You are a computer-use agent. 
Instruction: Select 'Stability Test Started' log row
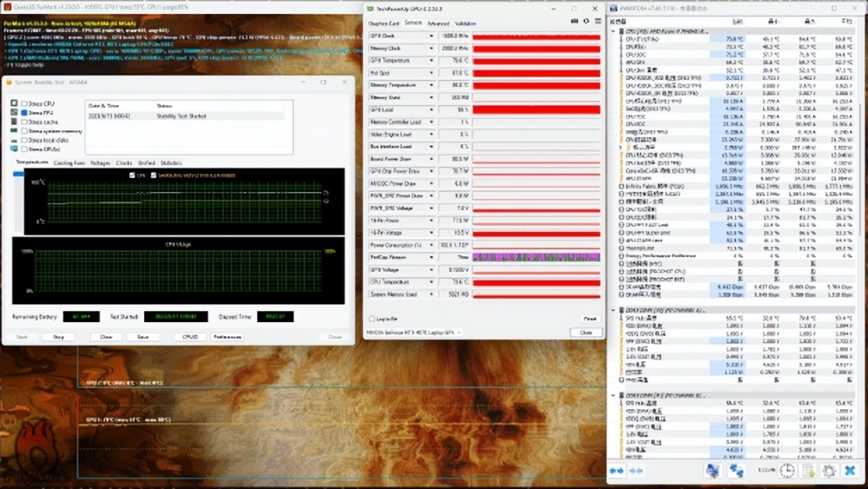tap(186, 116)
